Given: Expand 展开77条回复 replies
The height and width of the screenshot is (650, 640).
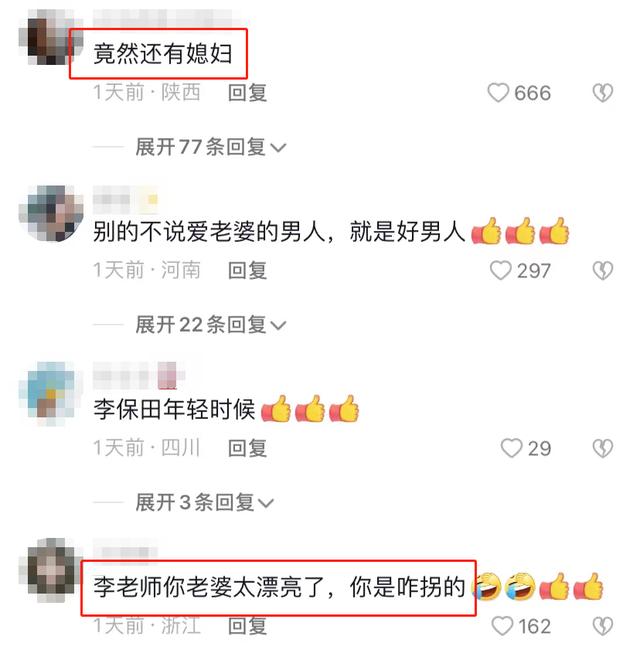Looking at the screenshot, I should (211, 147).
